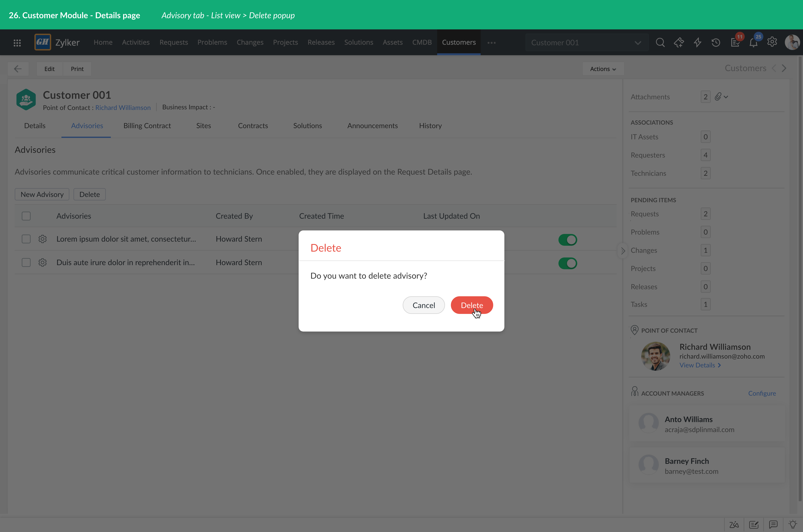Open the Solutions tab under Customer 001
Viewport: 803px width, 532px height.
click(x=308, y=126)
